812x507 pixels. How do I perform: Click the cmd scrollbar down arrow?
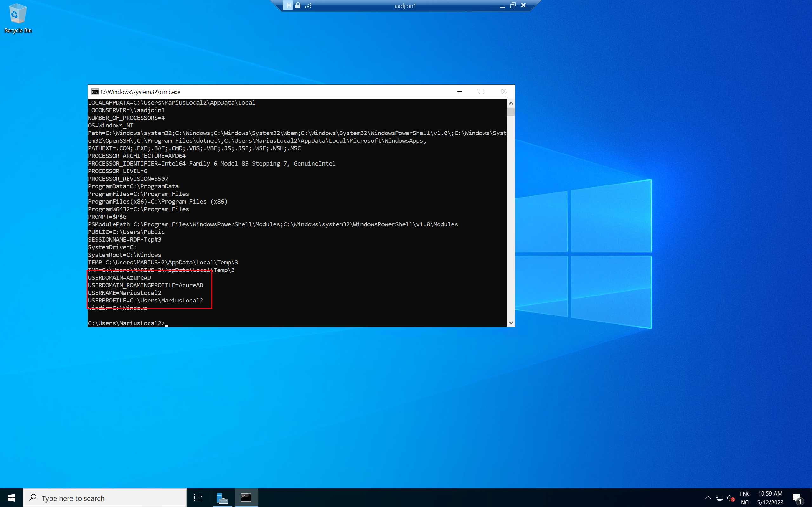pyautogui.click(x=511, y=323)
